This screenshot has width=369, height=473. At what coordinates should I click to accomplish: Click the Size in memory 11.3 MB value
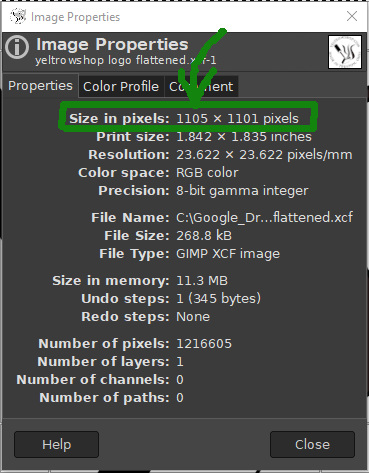coord(202,281)
